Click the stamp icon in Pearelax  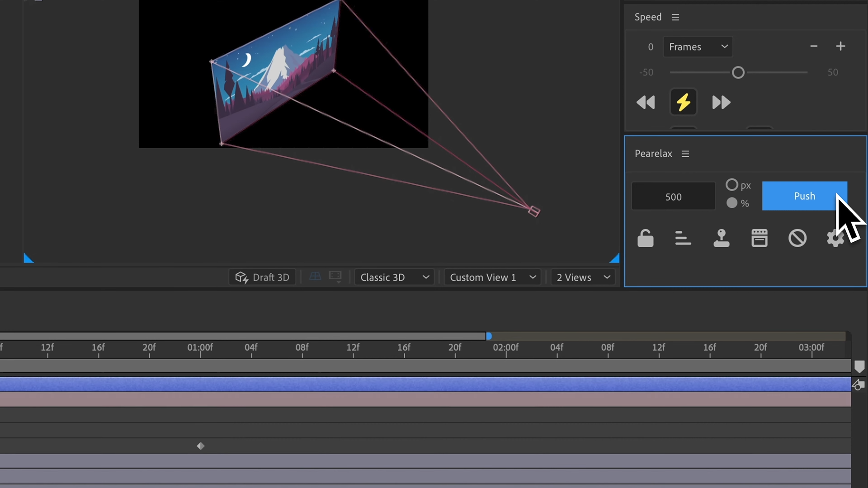tap(721, 238)
